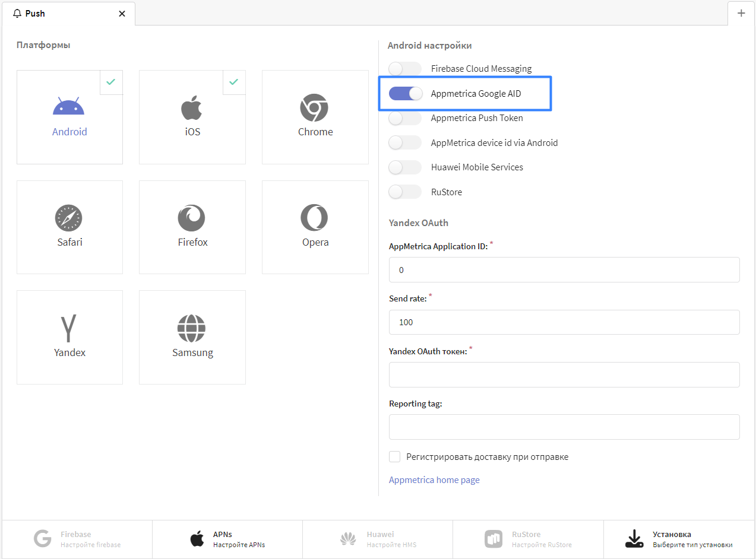Focus the Send rate input field
Screen dimensions: 756x559
(x=564, y=322)
